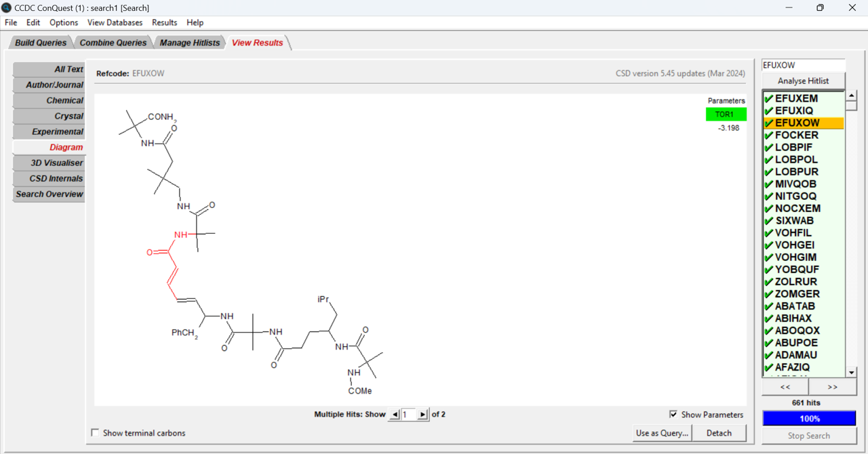Uncheck the Show Parameters checkbox

pos(673,415)
